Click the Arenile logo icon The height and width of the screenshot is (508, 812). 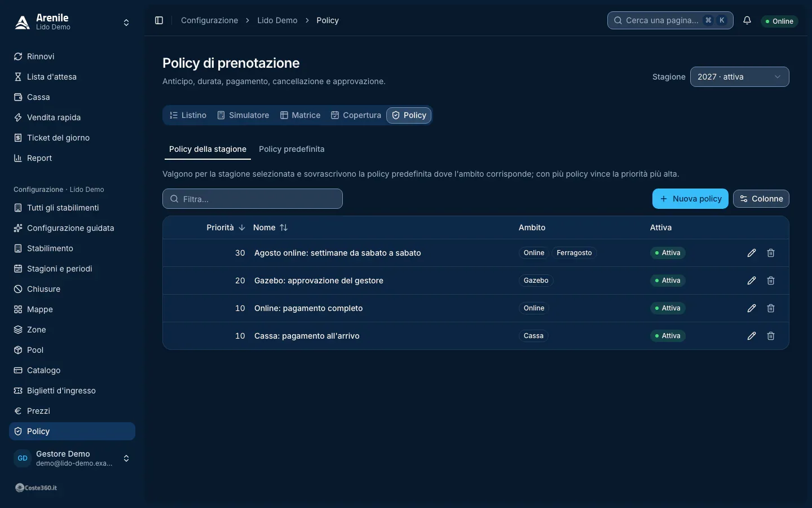(22, 22)
